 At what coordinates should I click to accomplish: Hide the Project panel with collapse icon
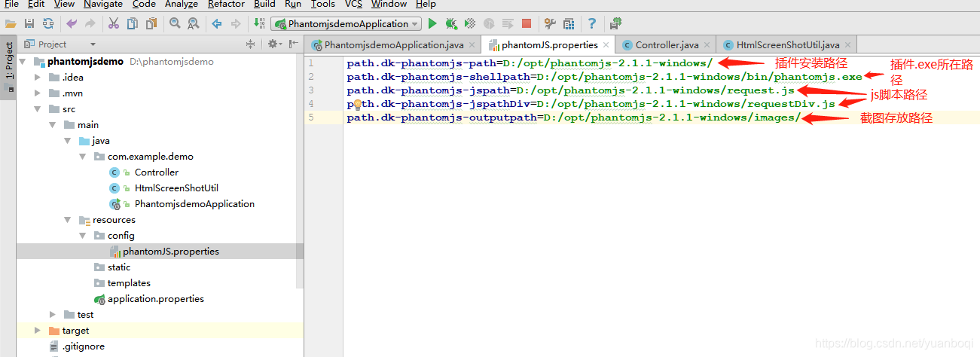pyautogui.click(x=292, y=44)
